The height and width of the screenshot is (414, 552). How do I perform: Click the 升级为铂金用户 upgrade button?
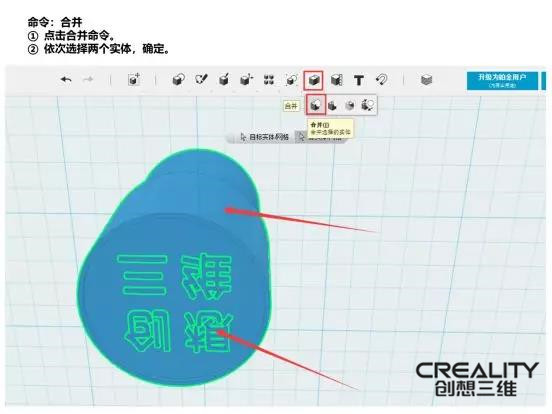pyautogui.click(x=502, y=81)
